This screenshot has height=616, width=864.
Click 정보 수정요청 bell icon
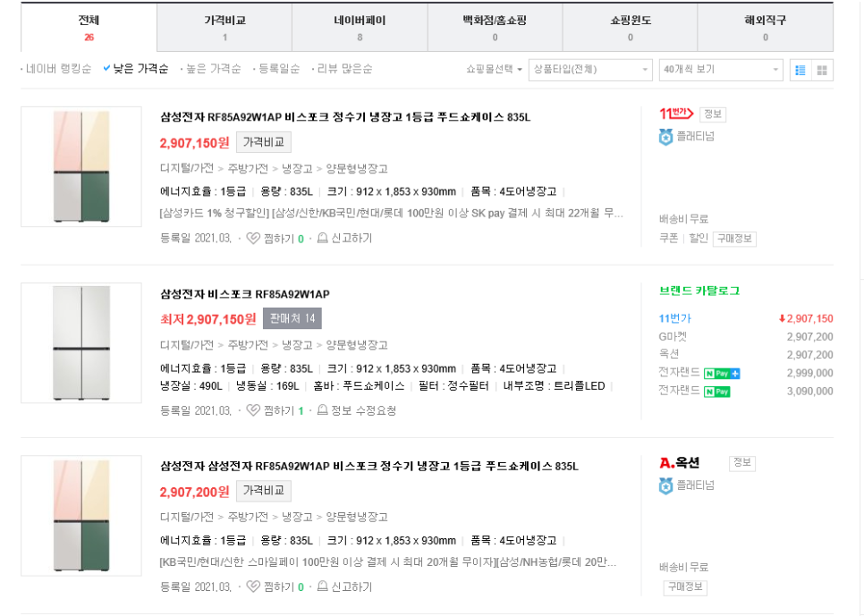point(323,410)
